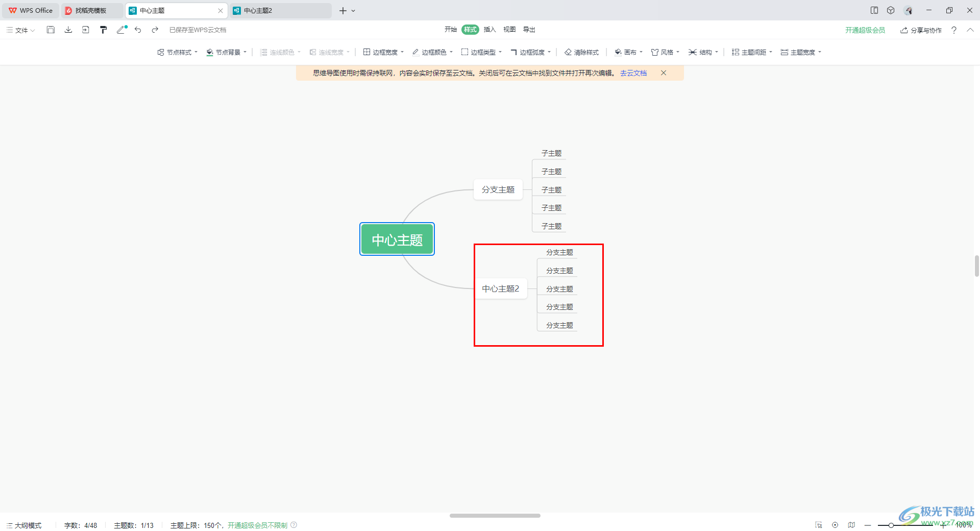Image resolution: width=980 pixels, height=531 pixels.
Task: Click the pen markup icon with green dot
Action: point(121,30)
